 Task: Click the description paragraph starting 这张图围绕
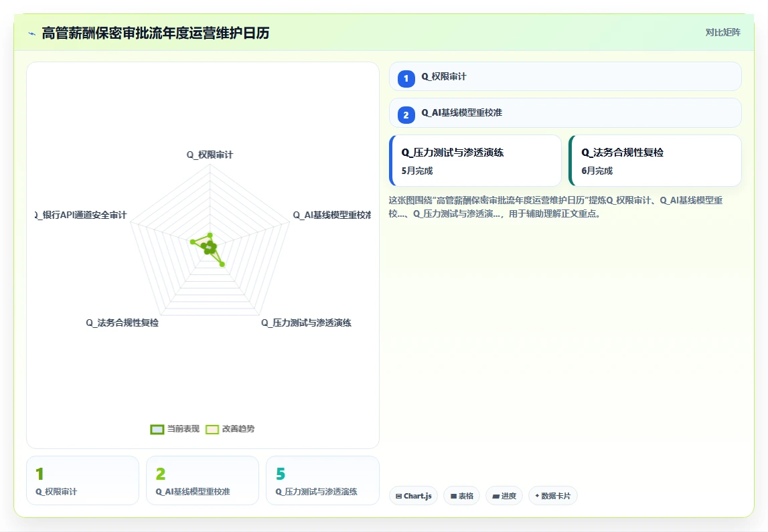pos(556,207)
